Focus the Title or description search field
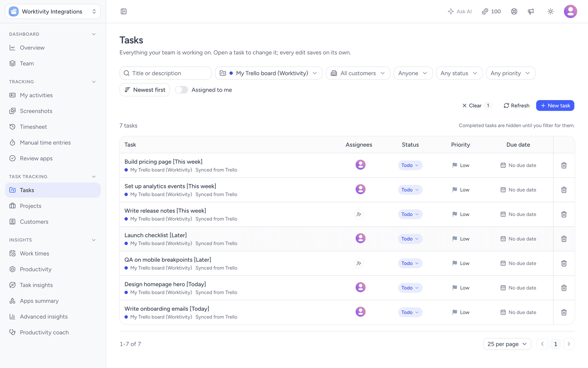This screenshot has width=588, height=368. tap(165, 73)
